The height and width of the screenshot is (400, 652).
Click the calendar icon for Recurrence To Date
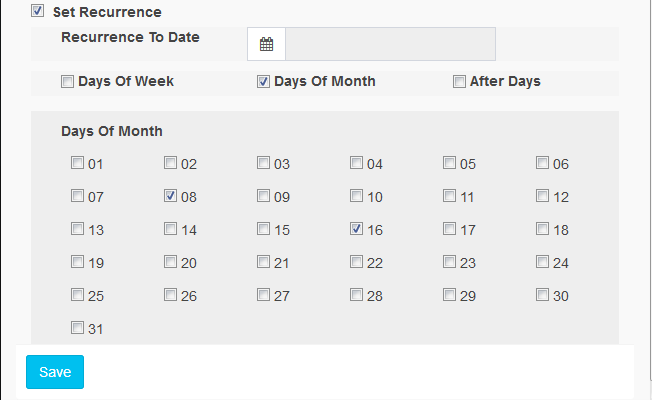266,44
